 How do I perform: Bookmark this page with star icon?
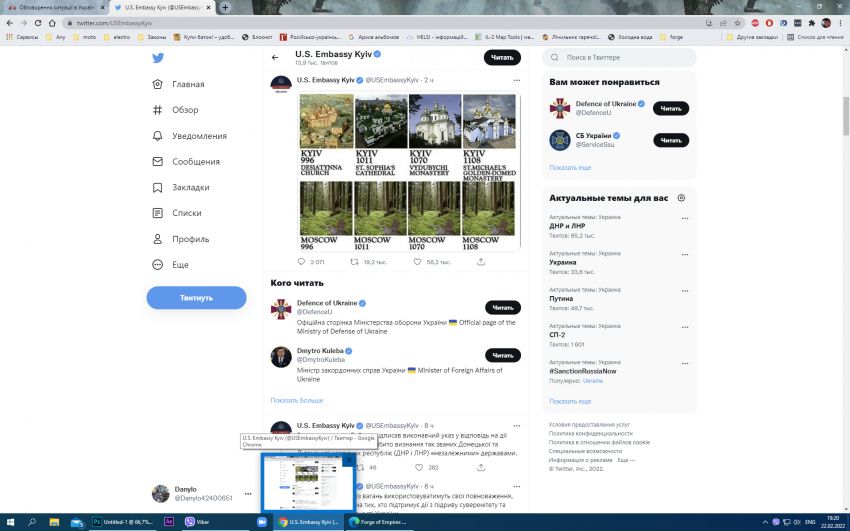pos(737,23)
